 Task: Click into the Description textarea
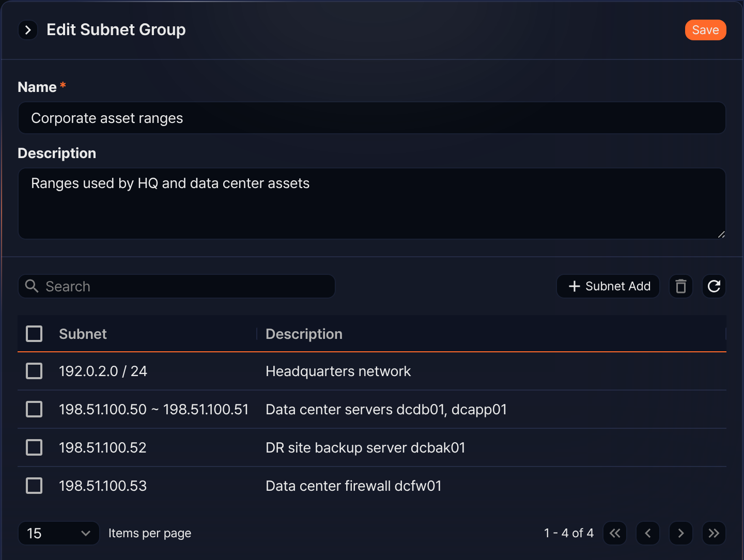pos(372,204)
